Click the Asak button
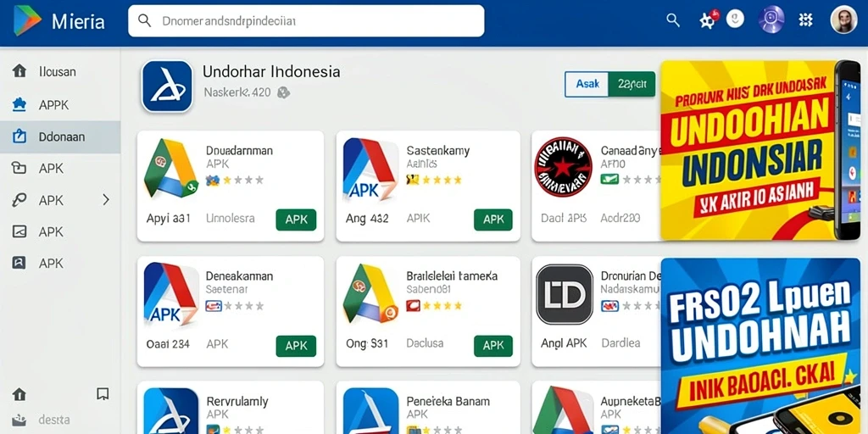 click(x=587, y=84)
